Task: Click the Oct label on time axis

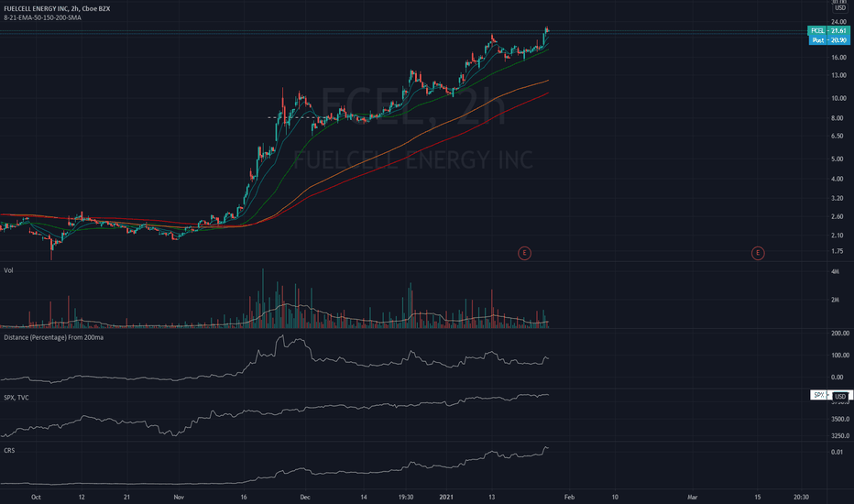Action: [36, 497]
